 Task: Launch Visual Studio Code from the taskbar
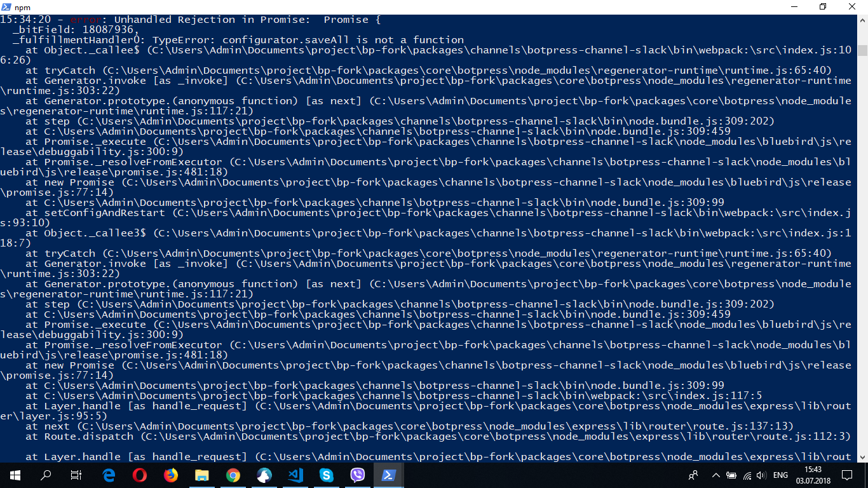(295, 475)
